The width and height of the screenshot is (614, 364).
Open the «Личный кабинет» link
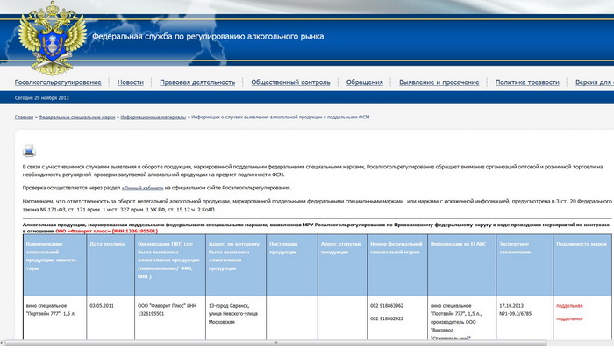pos(142,188)
